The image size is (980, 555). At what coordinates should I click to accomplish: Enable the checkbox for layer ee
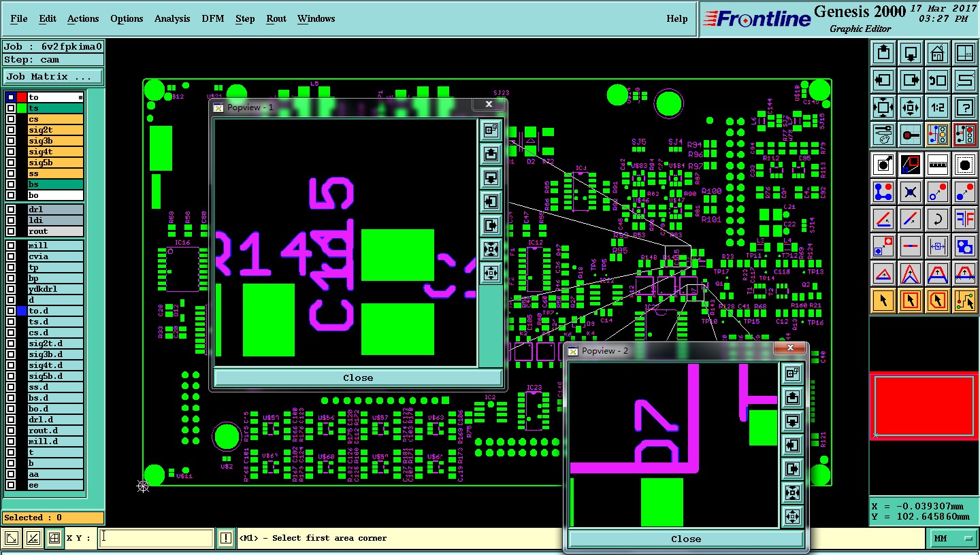pos(11,485)
